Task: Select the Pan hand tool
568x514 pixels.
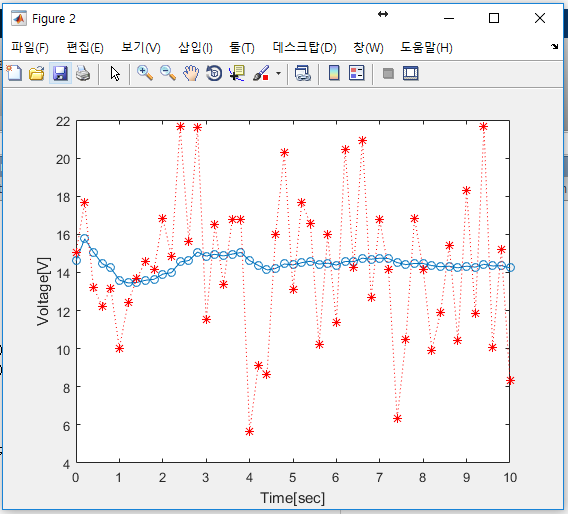Action: [x=191, y=74]
